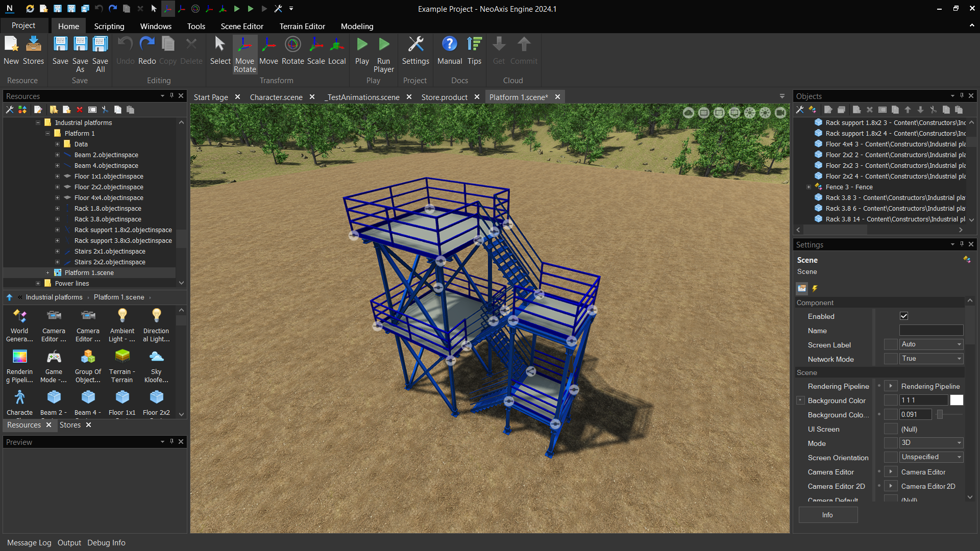Toggle the Move Rotate transform mode
This screenshot has width=980, height=551.
click(245, 54)
